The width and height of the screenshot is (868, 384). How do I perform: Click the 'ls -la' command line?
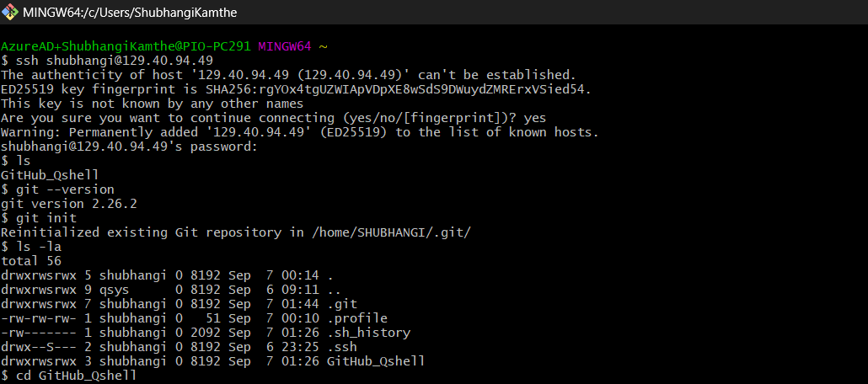pos(38,247)
